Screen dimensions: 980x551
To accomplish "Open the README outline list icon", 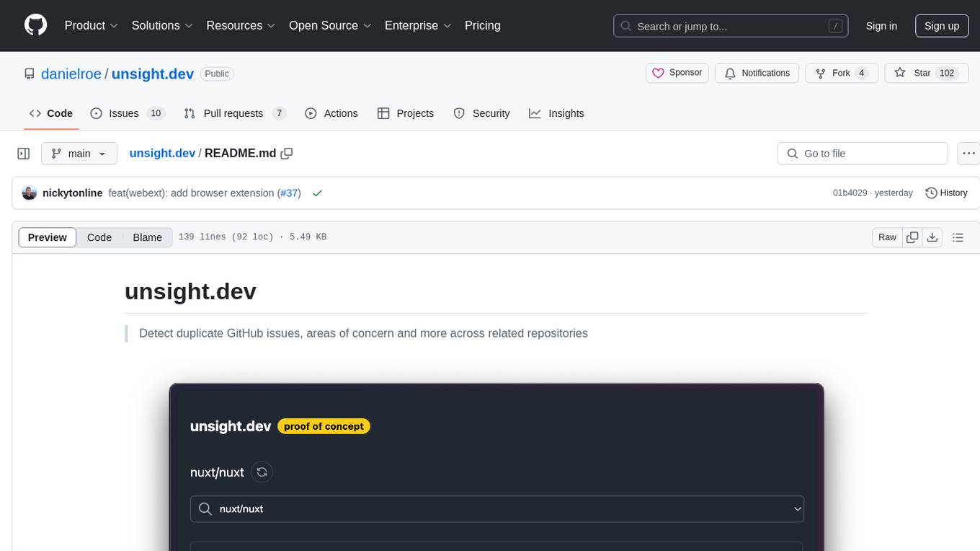I will (x=958, y=237).
